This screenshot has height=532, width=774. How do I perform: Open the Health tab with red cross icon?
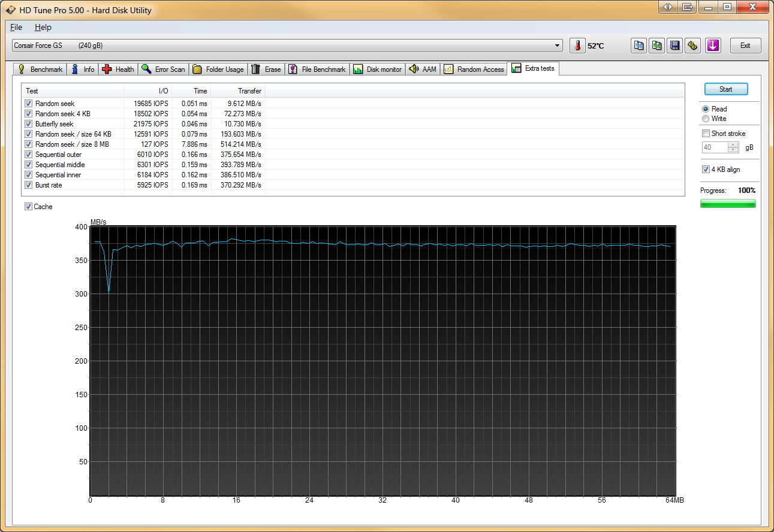tap(119, 69)
